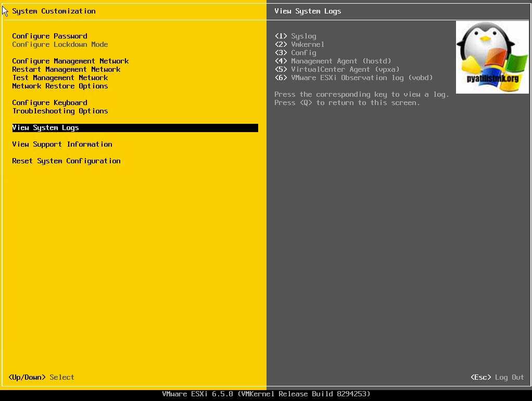Select Configure Keyboard entry
532x401 pixels.
[x=49, y=102]
